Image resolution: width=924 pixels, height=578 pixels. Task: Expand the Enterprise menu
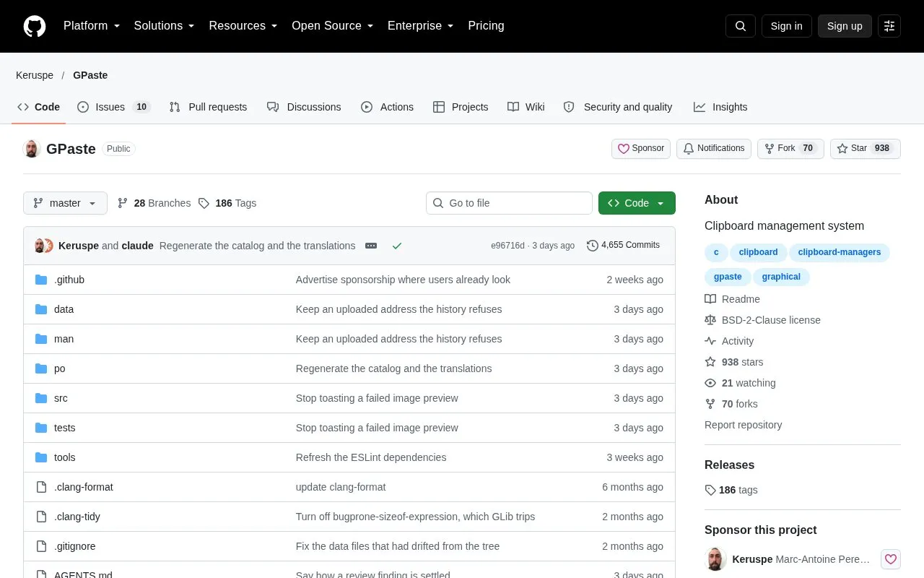(421, 26)
